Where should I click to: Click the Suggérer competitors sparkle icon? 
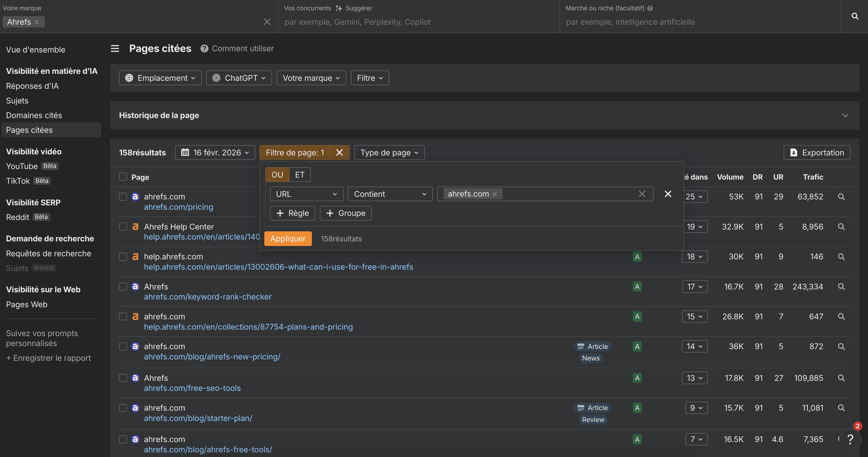point(339,8)
